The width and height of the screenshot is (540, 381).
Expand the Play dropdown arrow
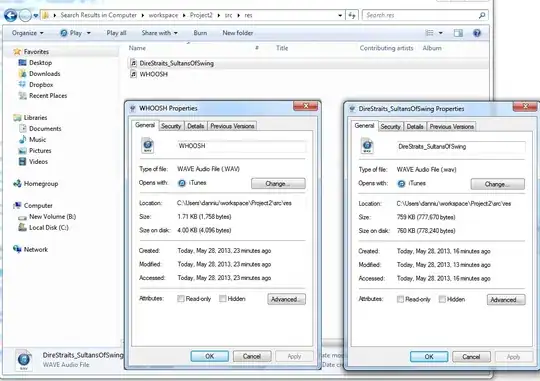[x=89, y=33]
